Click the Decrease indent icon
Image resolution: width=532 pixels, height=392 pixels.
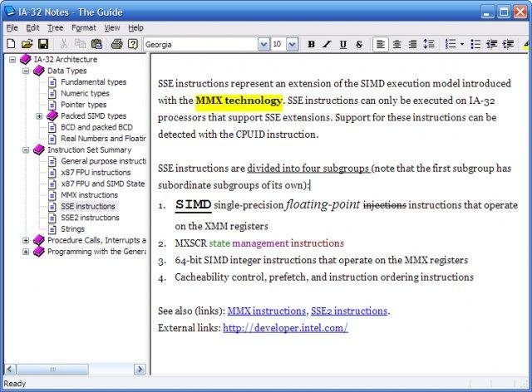(x=491, y=44)
